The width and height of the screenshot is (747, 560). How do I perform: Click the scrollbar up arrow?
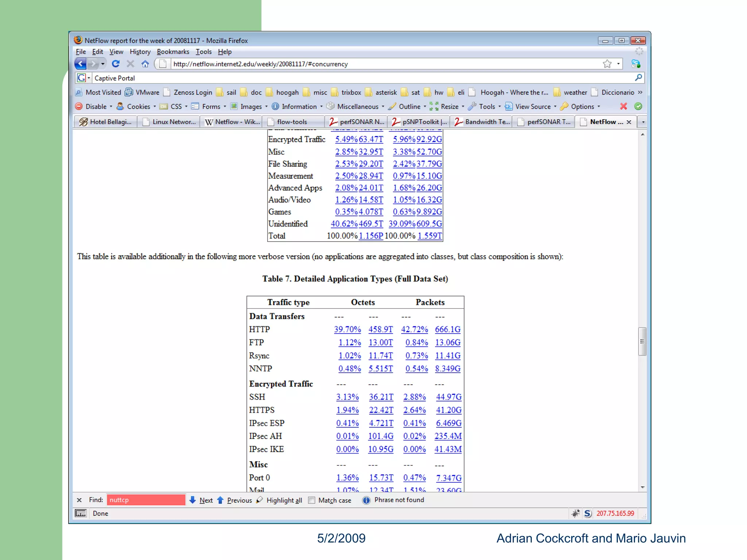[642, 135]
